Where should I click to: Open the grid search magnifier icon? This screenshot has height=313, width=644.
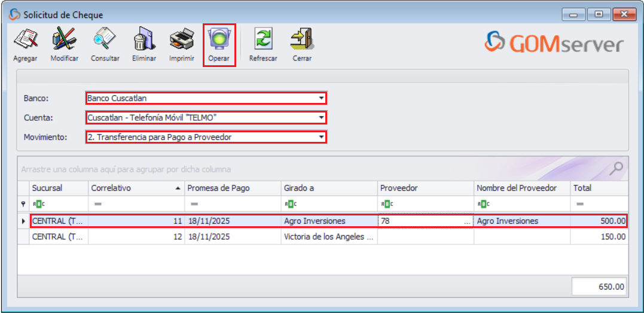(617, 168)
